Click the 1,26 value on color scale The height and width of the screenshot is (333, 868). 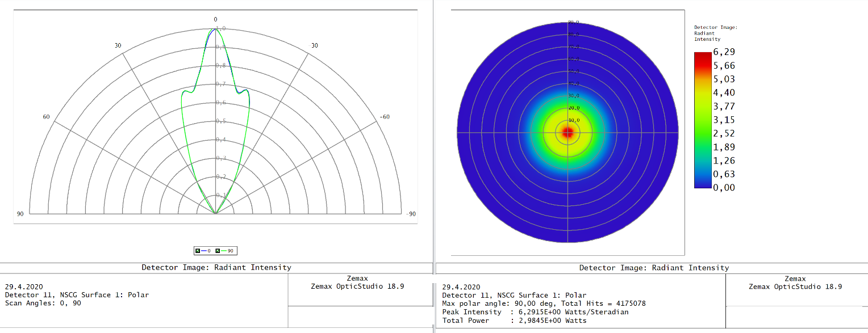(x=724, y=161)
